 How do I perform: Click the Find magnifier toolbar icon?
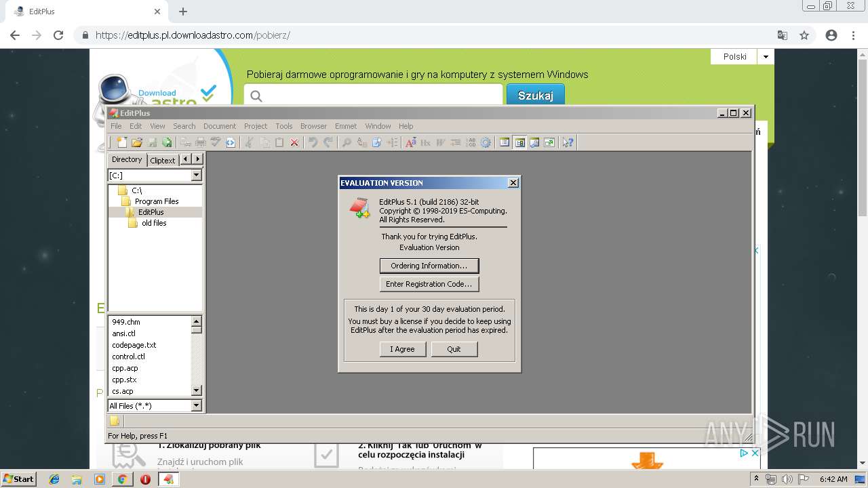point(347,142)
